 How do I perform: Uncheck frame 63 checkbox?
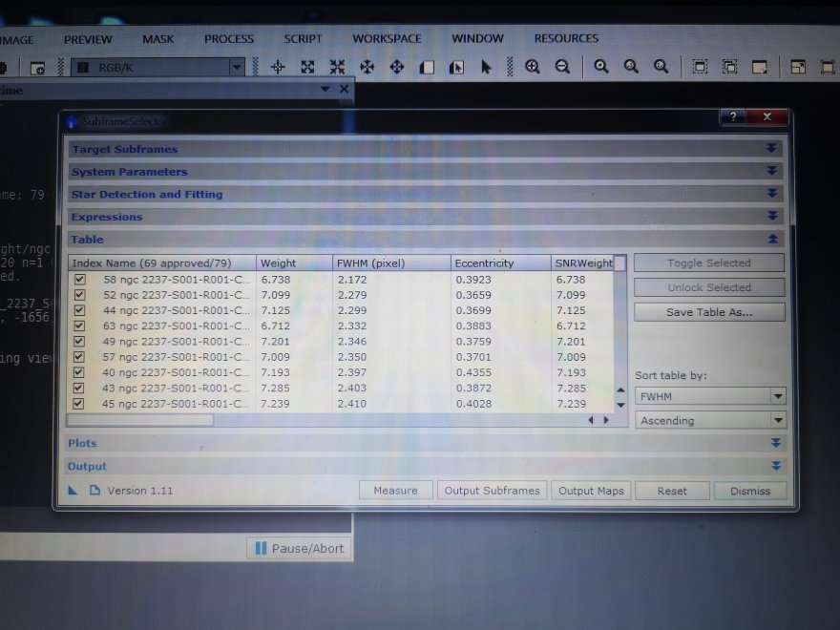coord(79,325)
